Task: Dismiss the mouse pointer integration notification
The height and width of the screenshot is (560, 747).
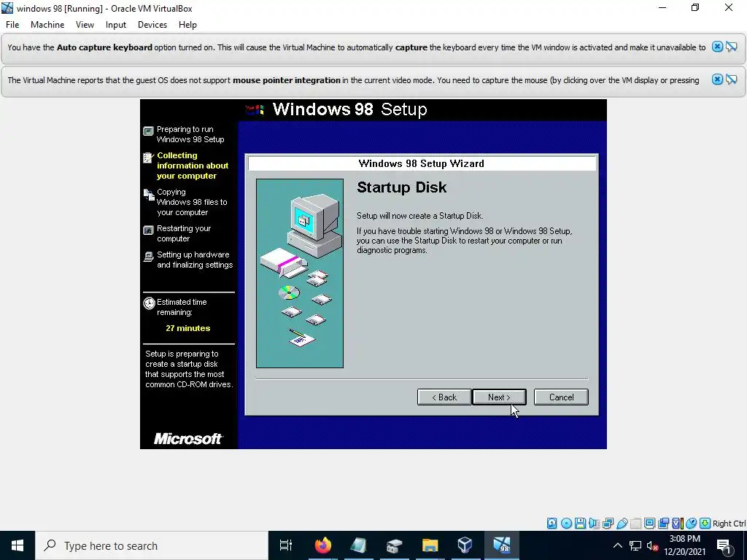Action: (x=717, y=79)
